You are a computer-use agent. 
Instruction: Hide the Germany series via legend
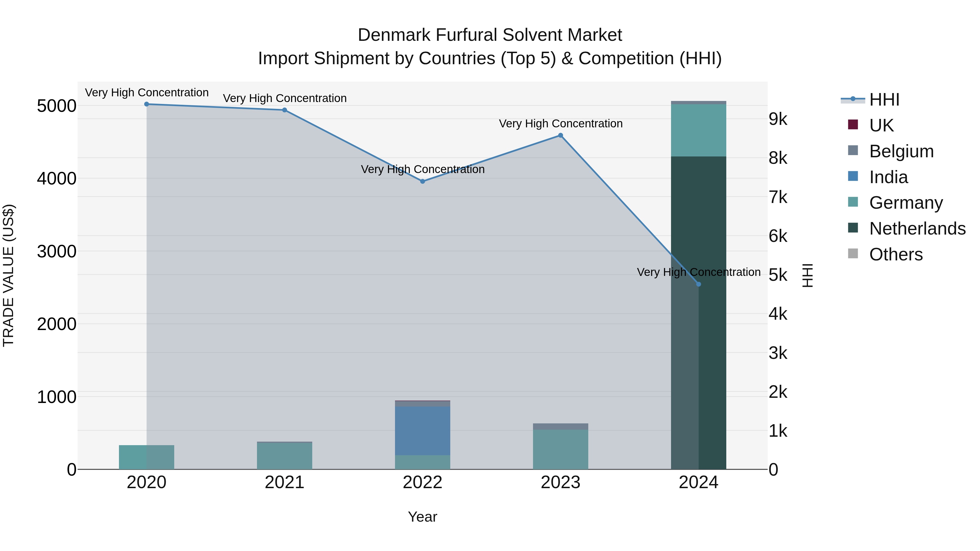click(x=895, y=203)
